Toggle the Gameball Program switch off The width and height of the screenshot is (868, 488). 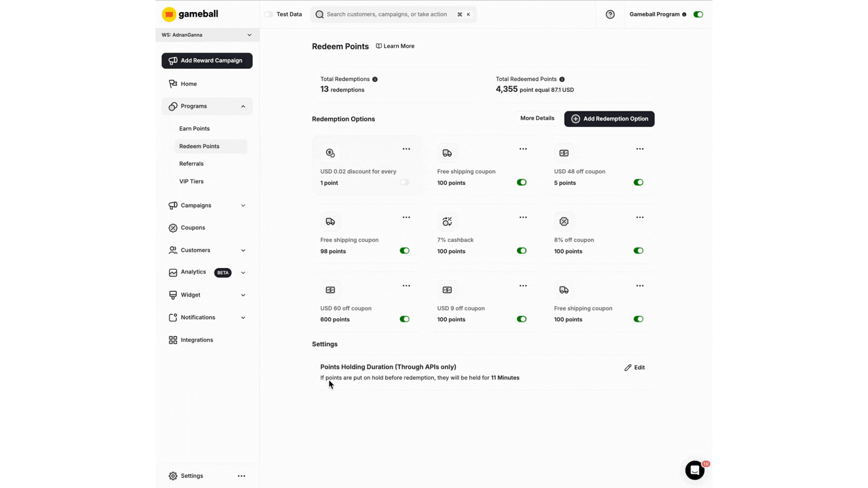click(698, 14)
